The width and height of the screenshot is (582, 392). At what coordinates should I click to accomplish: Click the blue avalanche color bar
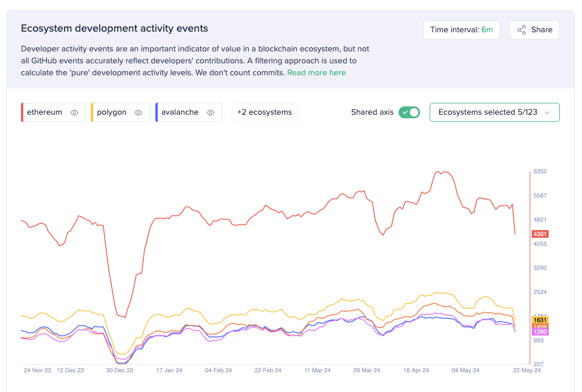pos(156,112)
